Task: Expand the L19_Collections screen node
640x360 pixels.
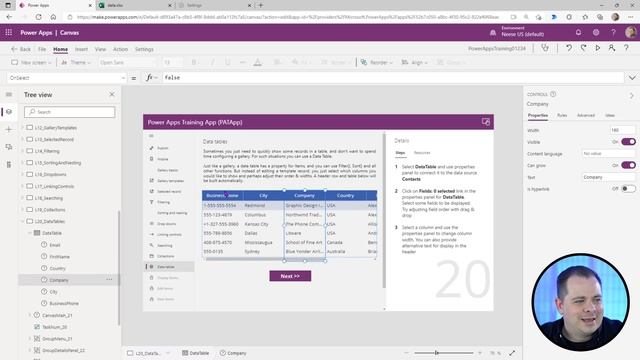Action: pos(23,209)
